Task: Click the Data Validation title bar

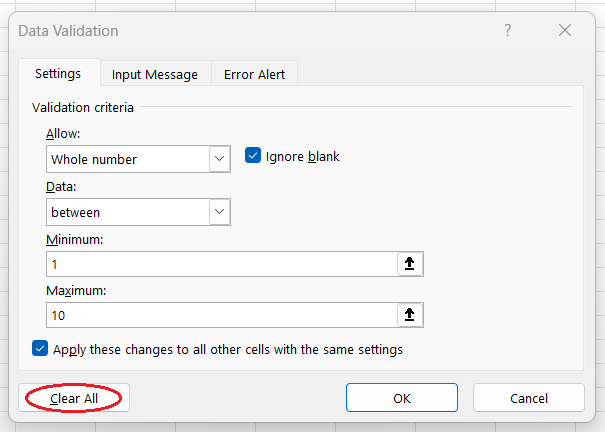Action: pyautogui.click(x=250, y=31)
